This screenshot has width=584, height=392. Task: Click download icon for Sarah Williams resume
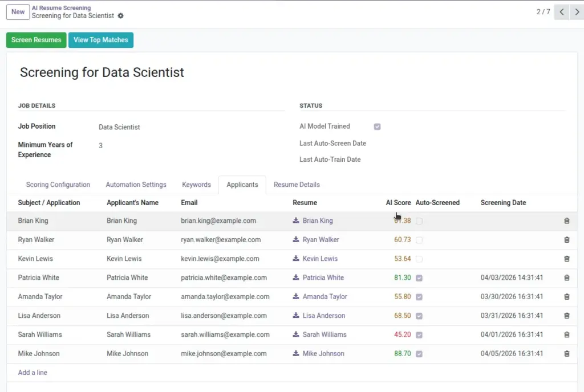tap(296, 334)
